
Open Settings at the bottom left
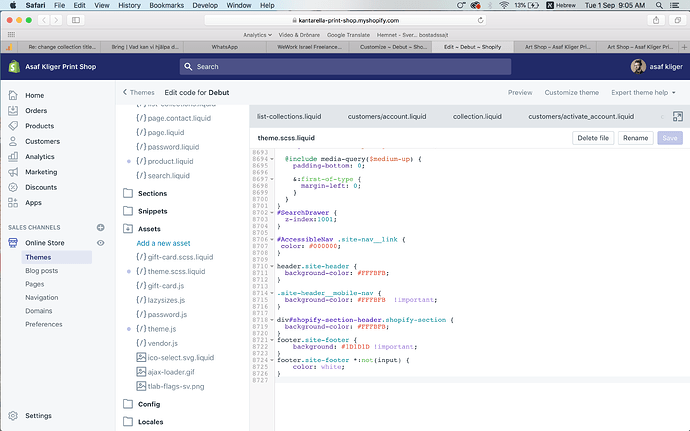tap(38, 415)
